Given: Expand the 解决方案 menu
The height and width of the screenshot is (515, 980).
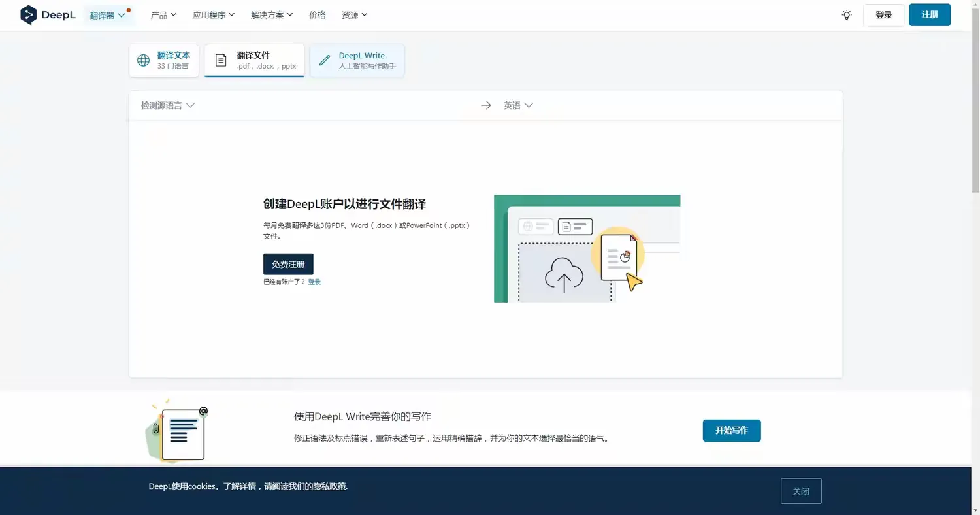Looking at the screenshot, I should [272, 15].
